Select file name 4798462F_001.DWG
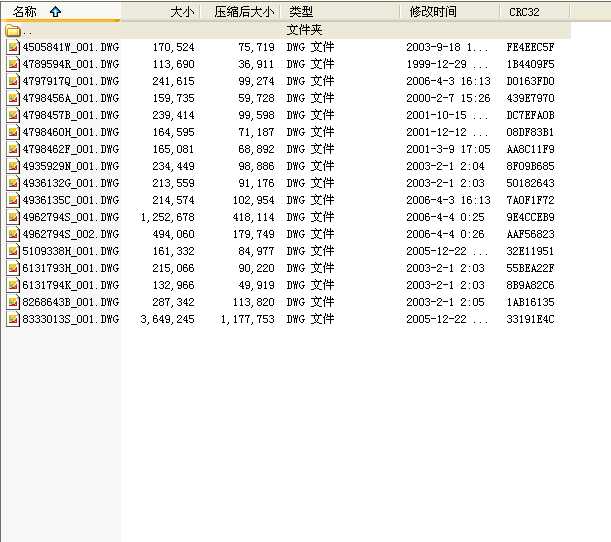The width and height of the screenshot is (611, 542). click(71, 150)
